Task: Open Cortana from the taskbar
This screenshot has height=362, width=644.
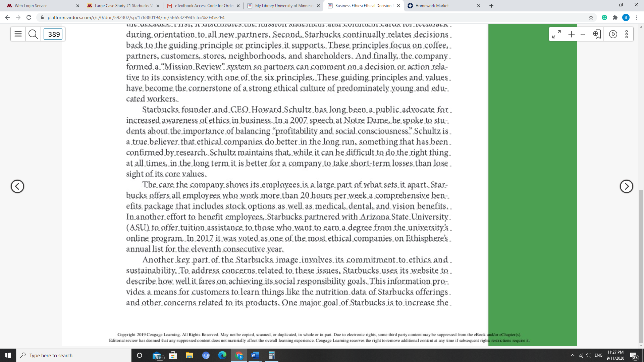Action: [140, 355]
